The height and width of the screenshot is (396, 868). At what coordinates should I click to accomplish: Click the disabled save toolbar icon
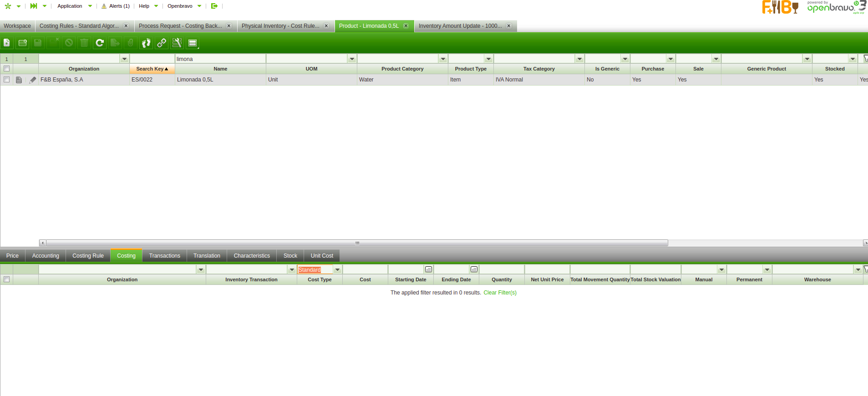[38, 43]
